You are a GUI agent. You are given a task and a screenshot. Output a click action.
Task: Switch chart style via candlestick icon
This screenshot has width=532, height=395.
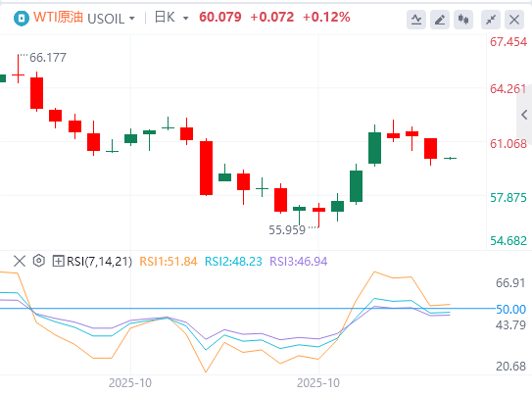pyautogui.click(x=463, y=20)
